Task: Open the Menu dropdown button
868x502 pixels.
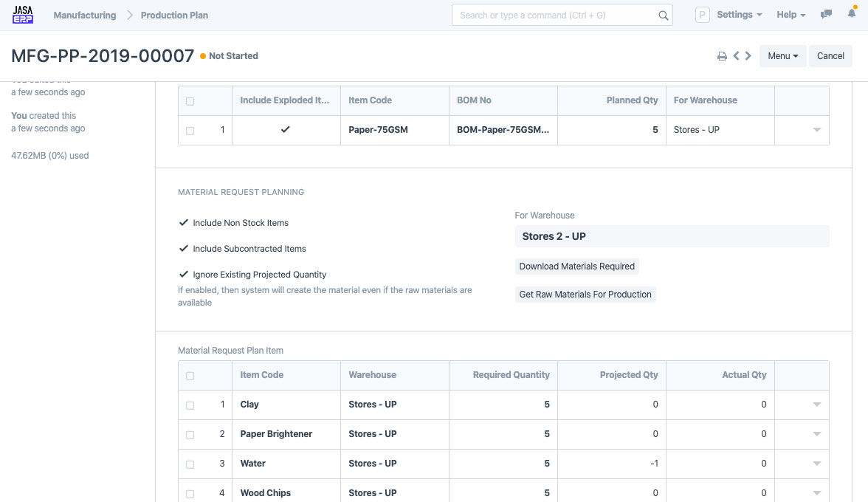Action: click(x=782, y=56)
